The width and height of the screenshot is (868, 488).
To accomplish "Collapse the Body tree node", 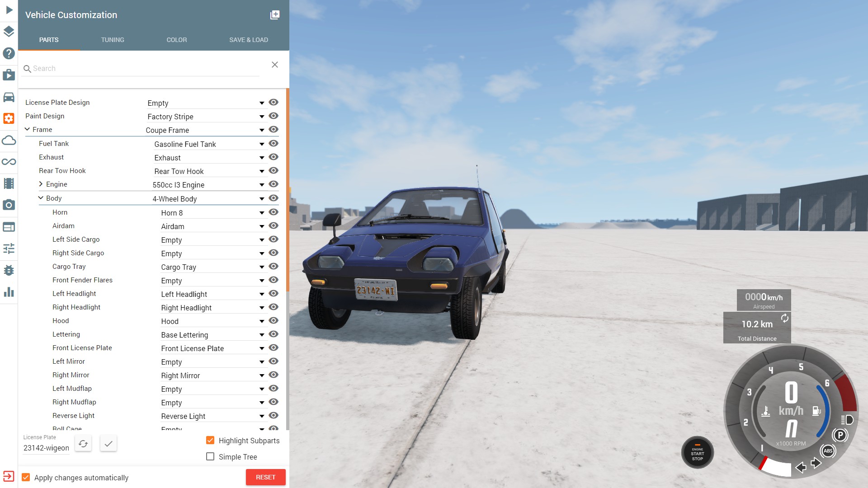I will click(41, 198).
